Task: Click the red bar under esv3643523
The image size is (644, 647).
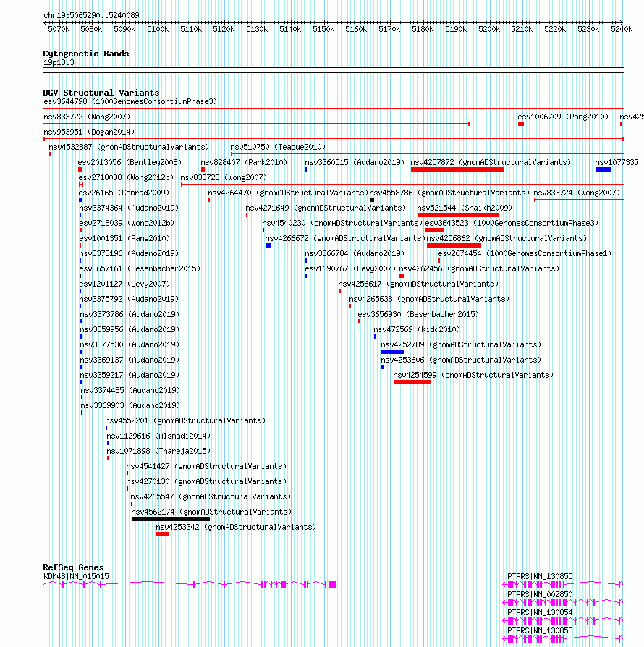Action: click(435, 230)
